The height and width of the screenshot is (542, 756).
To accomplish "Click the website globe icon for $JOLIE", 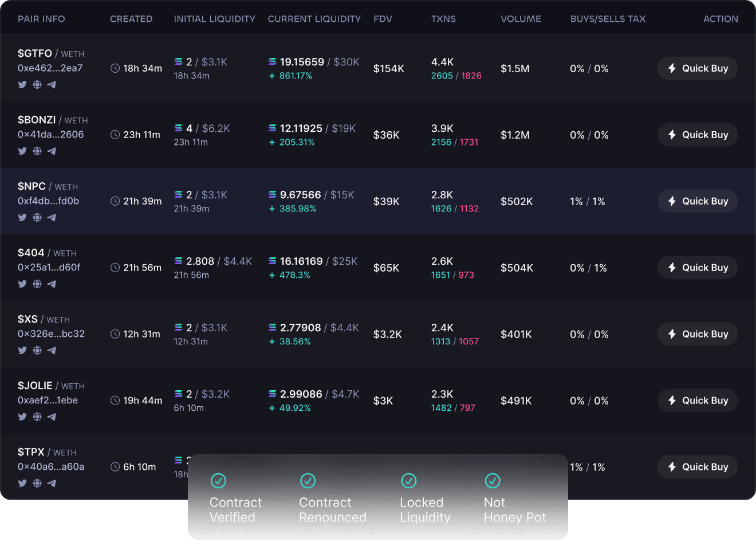I will click(37, 417).
